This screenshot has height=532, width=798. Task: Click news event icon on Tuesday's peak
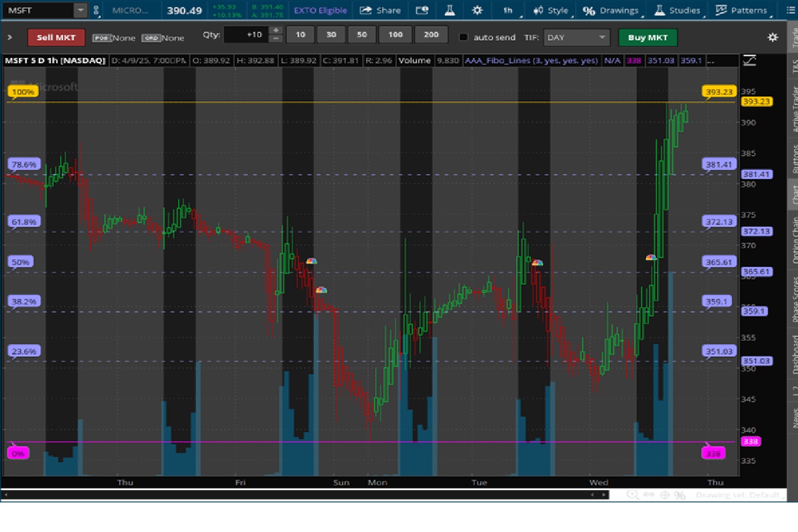[537, 262]
